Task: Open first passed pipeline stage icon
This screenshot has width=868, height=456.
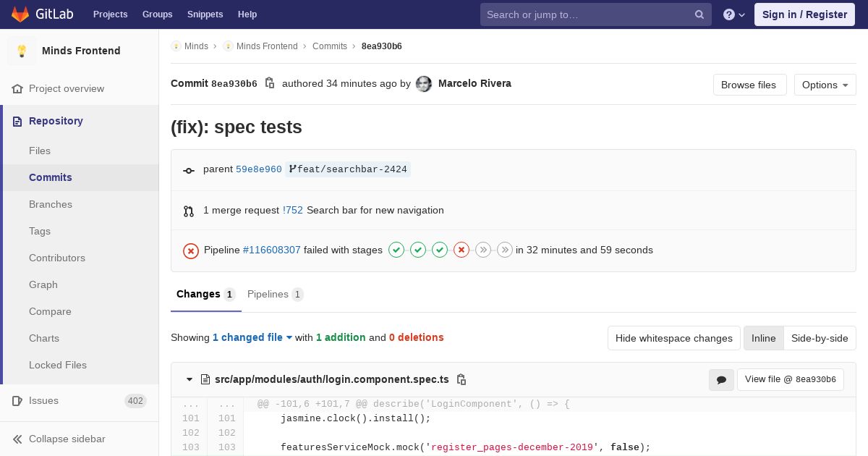Action: click(396, 250)
